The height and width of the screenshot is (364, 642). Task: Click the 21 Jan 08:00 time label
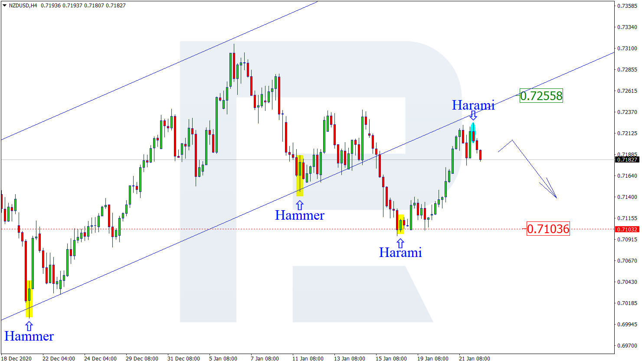tap(475, 359)
